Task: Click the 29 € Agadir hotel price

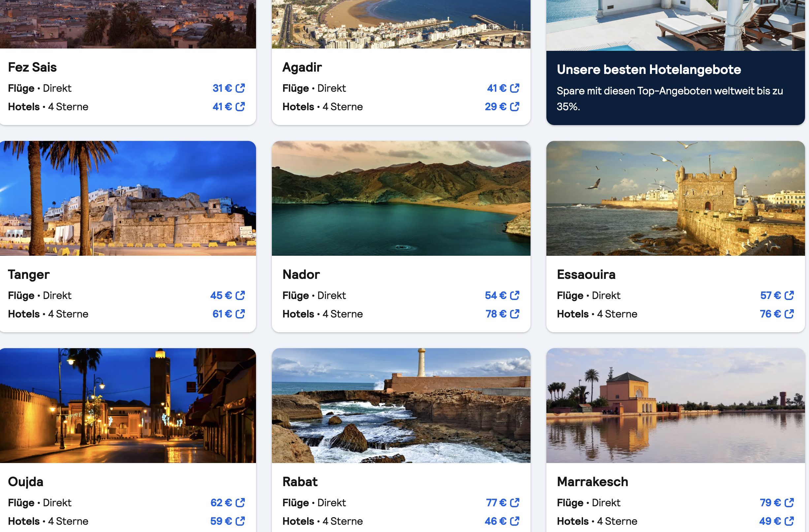Action: coord(496,106)
